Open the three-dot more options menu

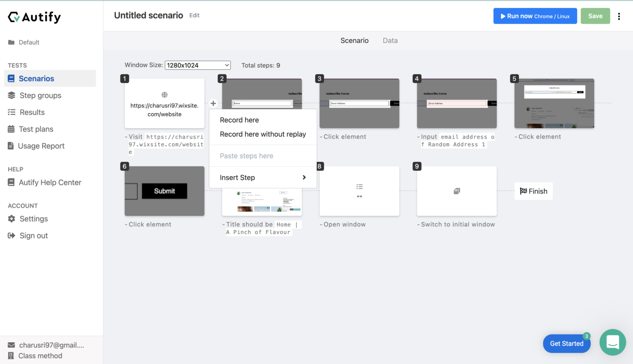(x=619, y=16)
